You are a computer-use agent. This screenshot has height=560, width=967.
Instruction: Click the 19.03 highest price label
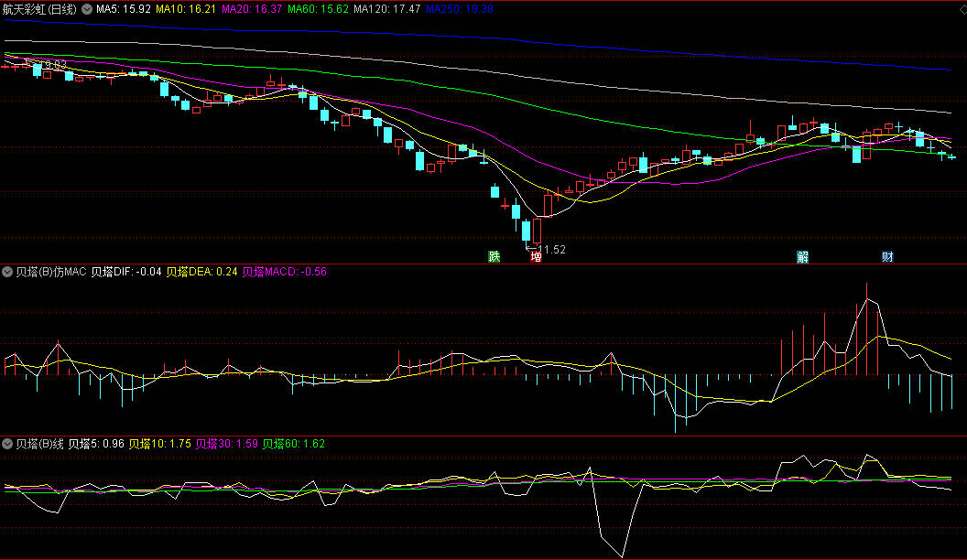tap(52, 65)
